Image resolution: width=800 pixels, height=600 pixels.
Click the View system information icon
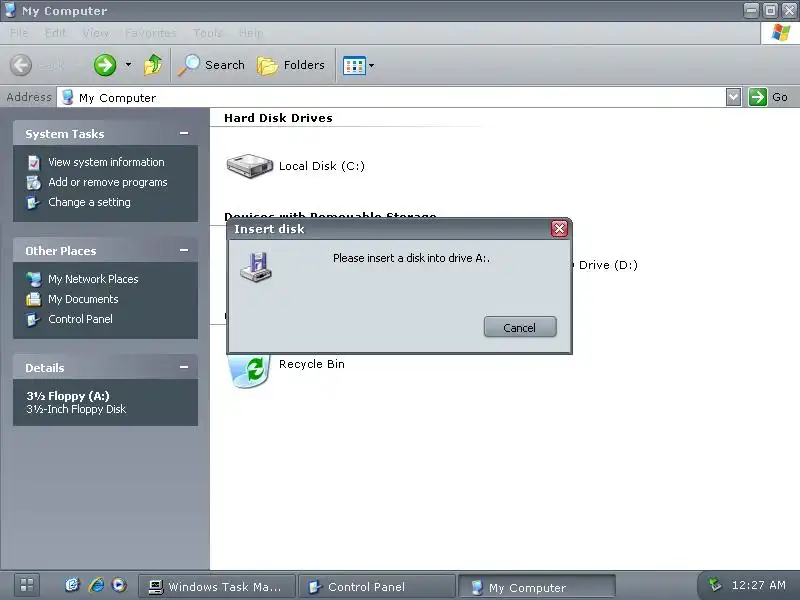(34, 163)
